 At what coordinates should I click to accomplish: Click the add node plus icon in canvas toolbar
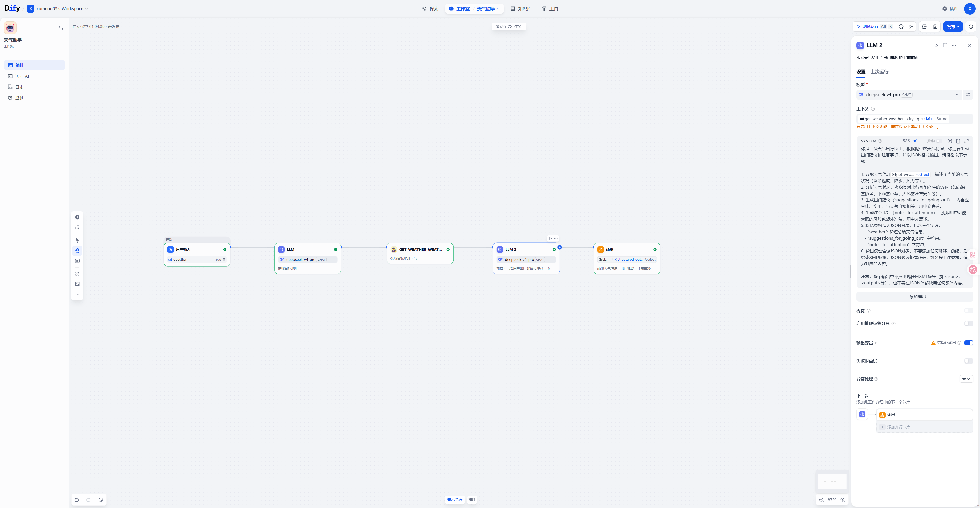[77, 217]
